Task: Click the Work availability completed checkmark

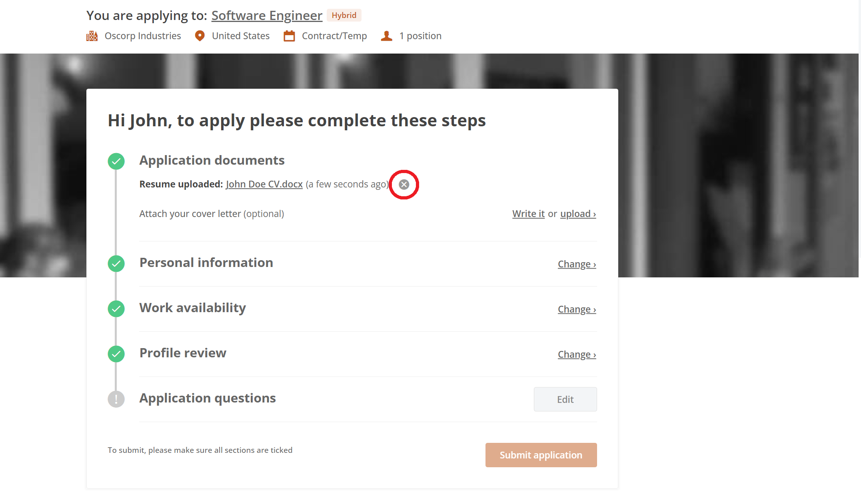Action: pyautogui.click(x=116, y=309)
